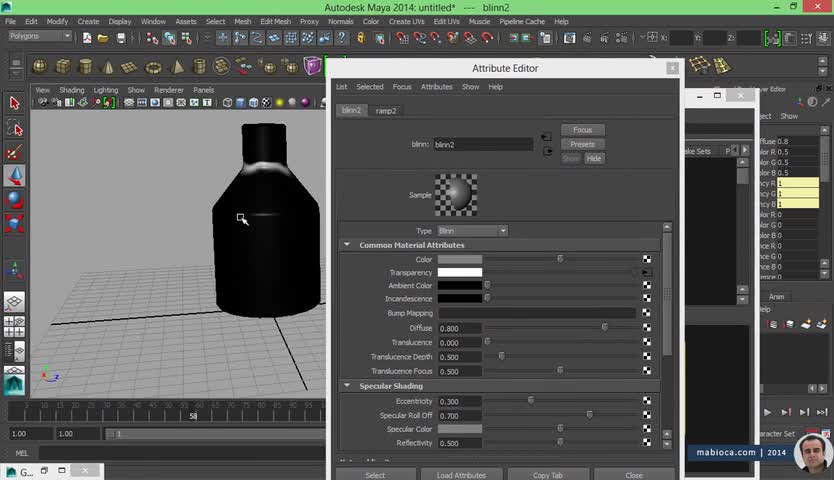Select the Paint Selection tool
Viewport: 834px width, 480px height.
coord(14,151)
